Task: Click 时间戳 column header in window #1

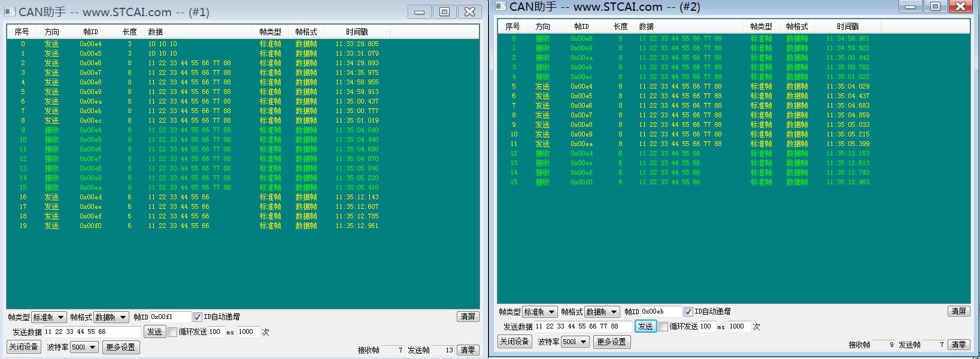Action: (357, 32)
